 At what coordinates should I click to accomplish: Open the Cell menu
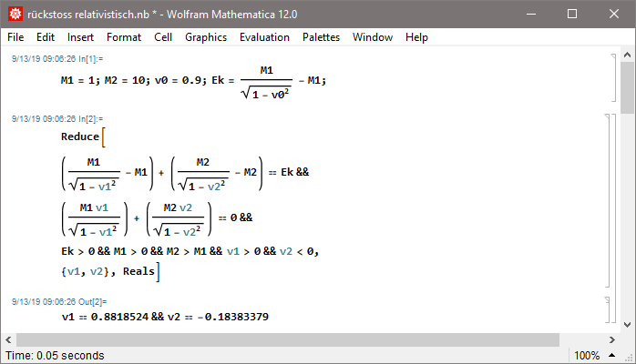tap(163, 37)
